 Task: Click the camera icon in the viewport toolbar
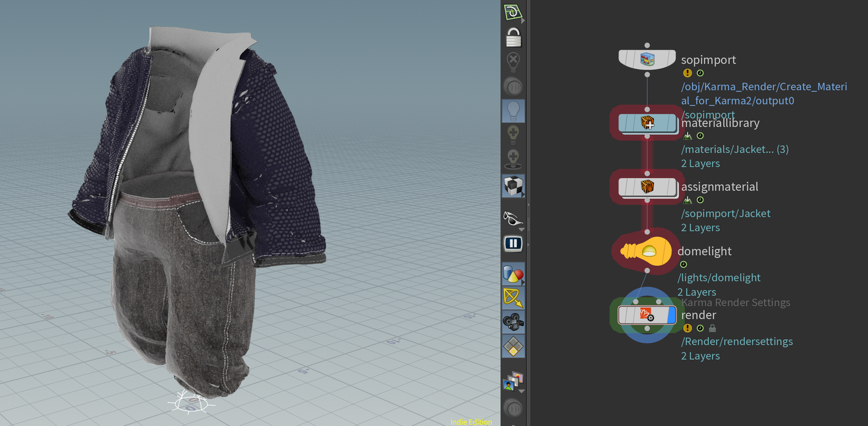click(513, 322)
